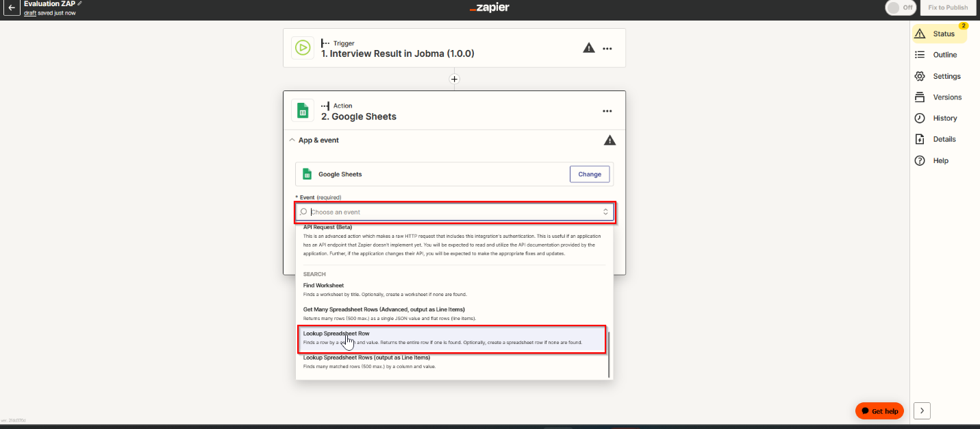The width and height of the screenshot is (980, 429).
Task: Focus the Choose an event search field
Action: [455, 212]
